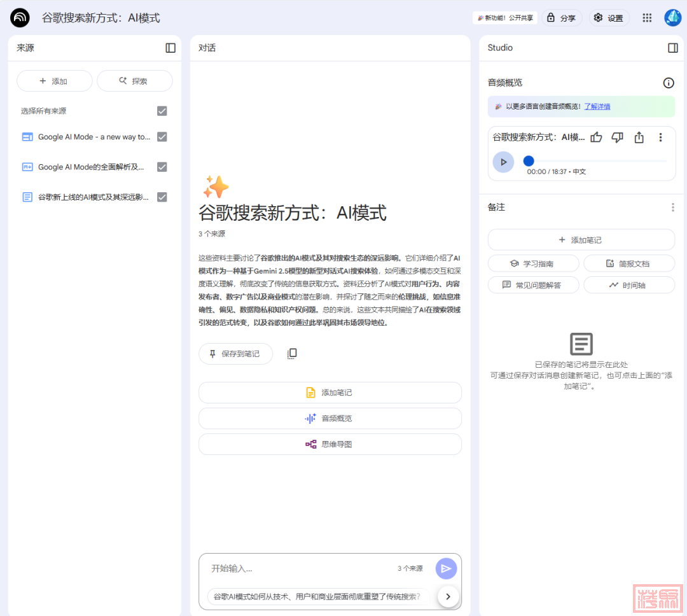
Task: Open audio overview more options menu
Action: click(x=660, y=137)
